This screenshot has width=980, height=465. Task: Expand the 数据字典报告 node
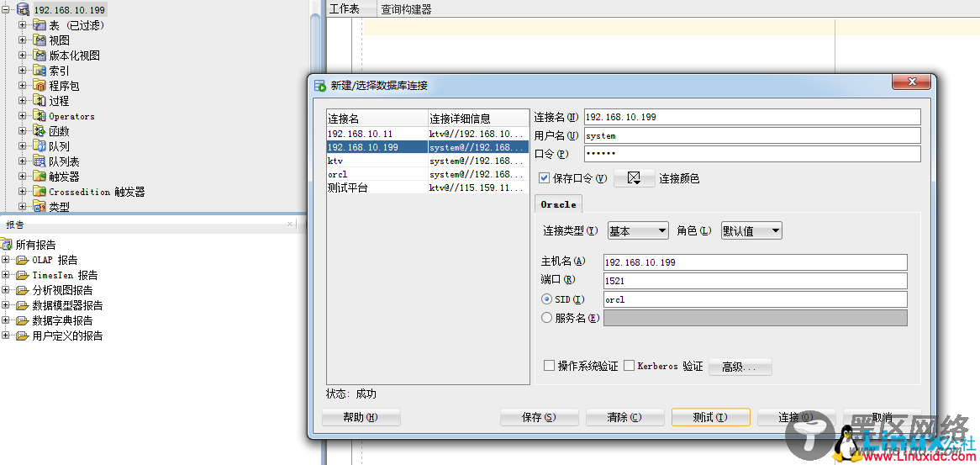tap(6, 320)
